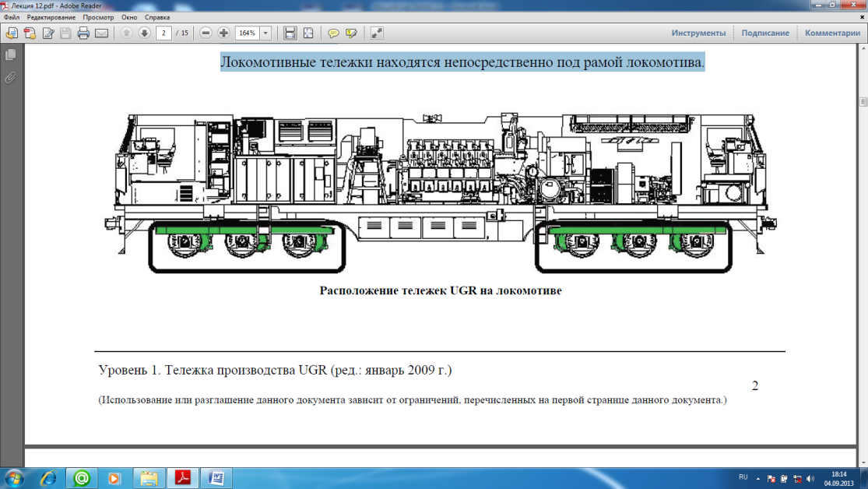This screenshot has height=489, width=868.
Task: Zoom out using the minus button
Action: 206,33
